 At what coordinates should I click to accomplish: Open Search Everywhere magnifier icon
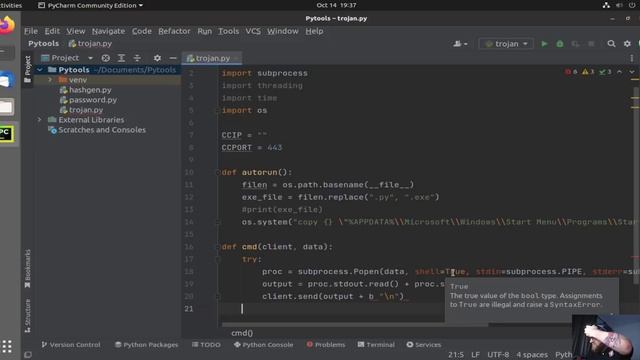click(611, 44)
